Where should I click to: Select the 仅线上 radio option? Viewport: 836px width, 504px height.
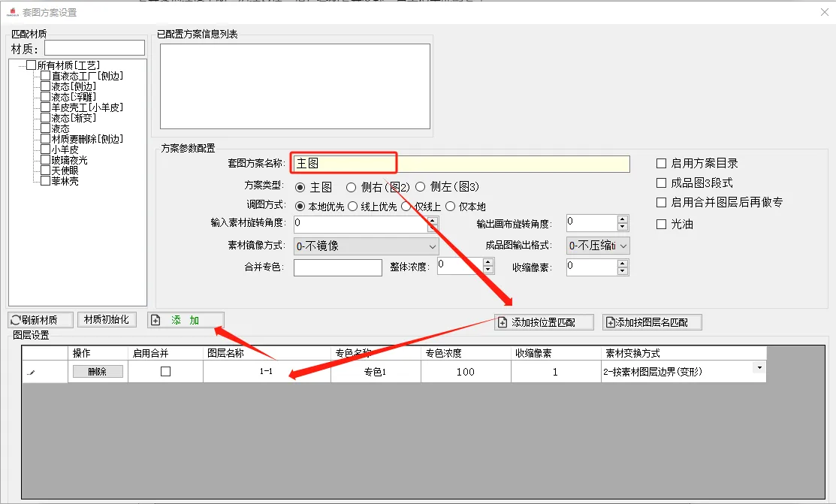point(406,206)
